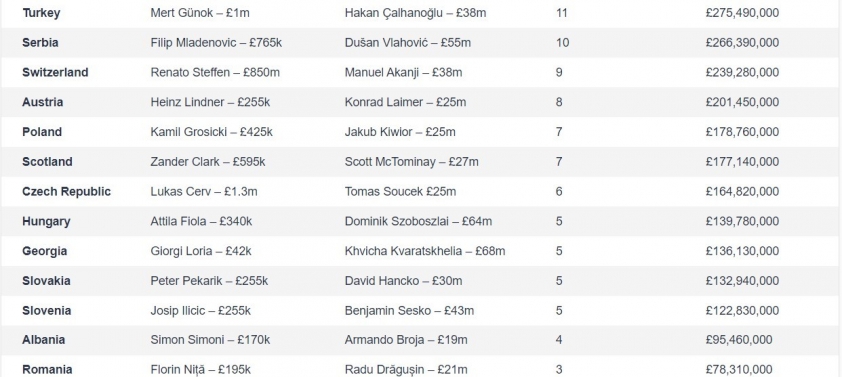The width and height of the screenshot is (842, 377).
Task: Click Peter Pekarik – £255k cell
Action: click(209, 281)
